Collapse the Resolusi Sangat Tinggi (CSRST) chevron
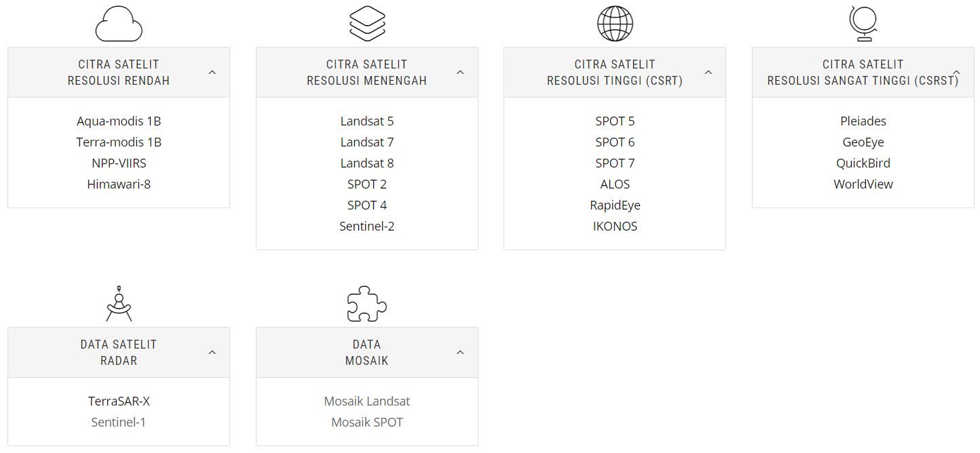Screen dimensions: 980x453 tap(957, 73)
